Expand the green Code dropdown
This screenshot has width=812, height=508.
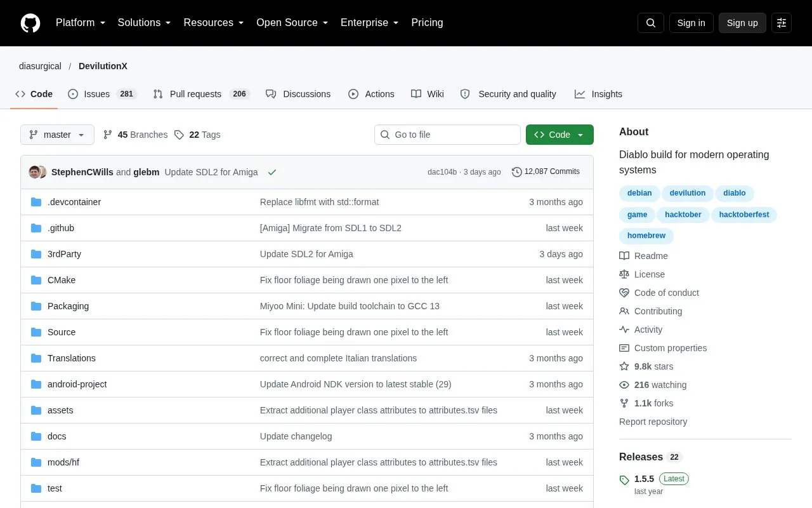pos(560,135)
